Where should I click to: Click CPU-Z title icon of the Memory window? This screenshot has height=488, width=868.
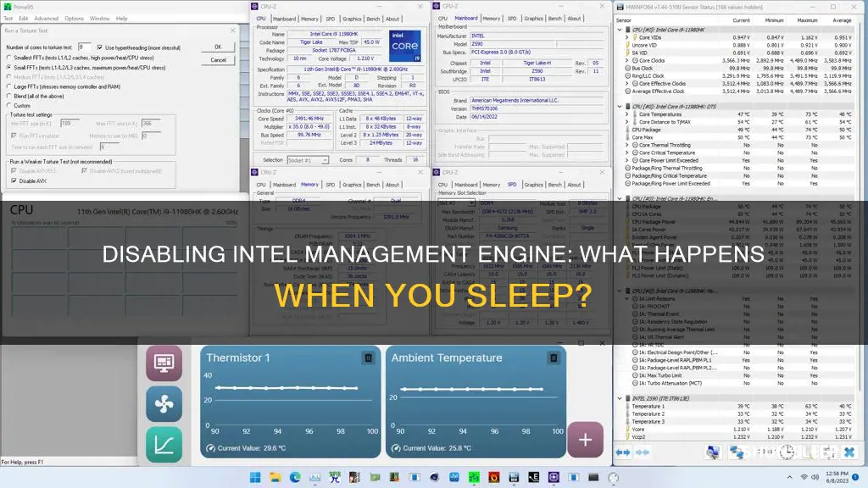pos(254,172)
